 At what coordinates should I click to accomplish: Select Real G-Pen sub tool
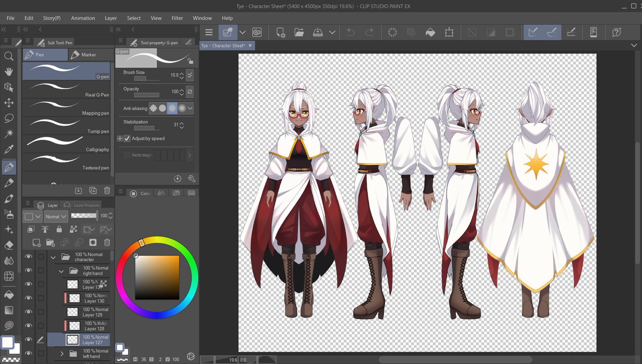point(66,89)
